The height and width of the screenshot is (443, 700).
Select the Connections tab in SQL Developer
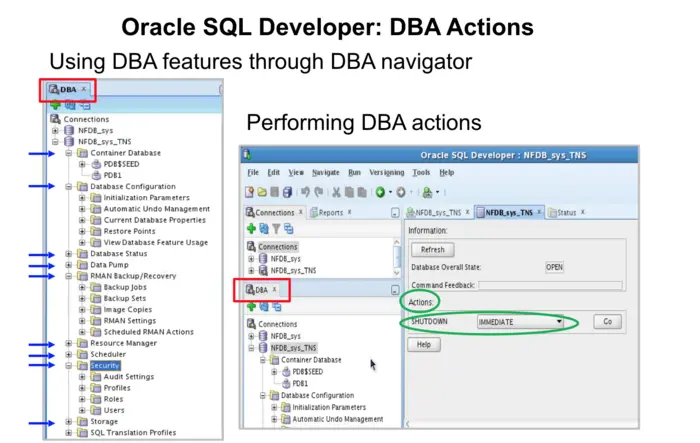pos(274,213)
